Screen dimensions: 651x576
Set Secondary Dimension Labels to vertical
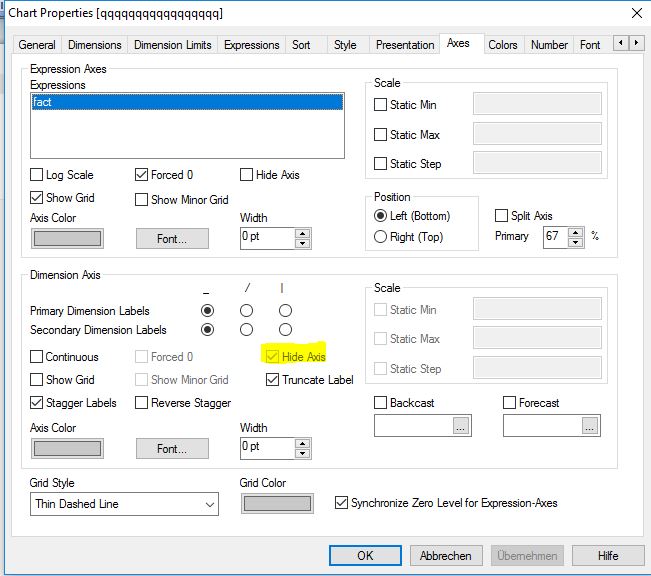[x=285, y=330]
